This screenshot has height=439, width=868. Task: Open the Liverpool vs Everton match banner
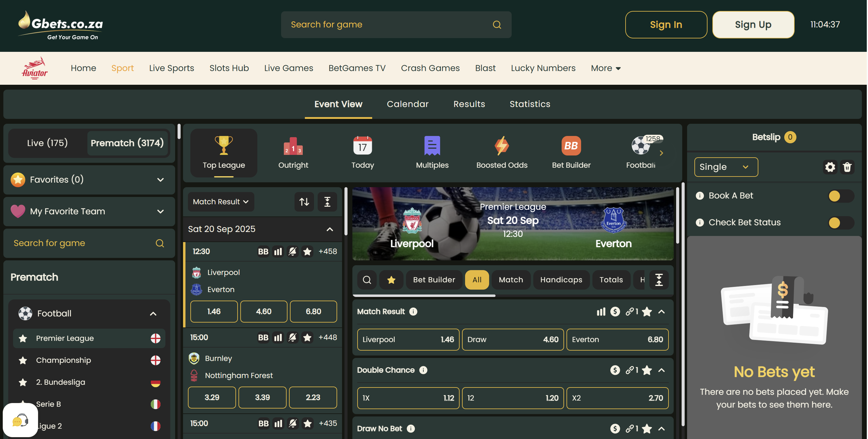(x=513, y=223)
